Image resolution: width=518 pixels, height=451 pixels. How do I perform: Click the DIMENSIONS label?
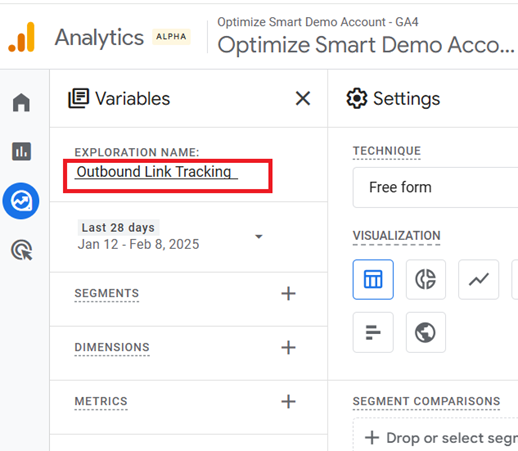click(x=112, y=347)
